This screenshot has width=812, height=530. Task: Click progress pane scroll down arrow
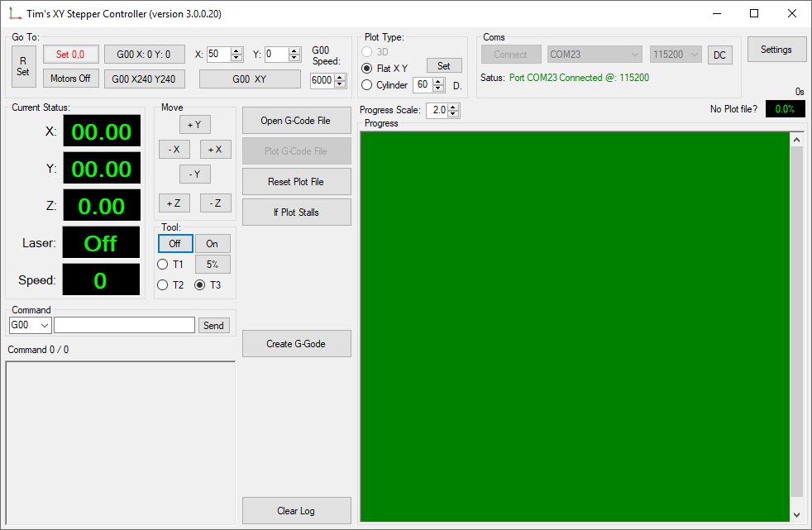tap(796, 515)
